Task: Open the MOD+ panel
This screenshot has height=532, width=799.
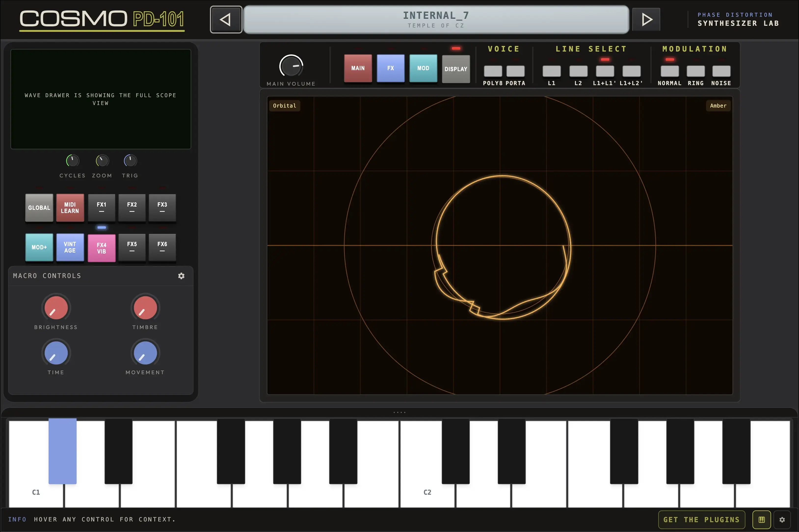Action: point(39,247)
